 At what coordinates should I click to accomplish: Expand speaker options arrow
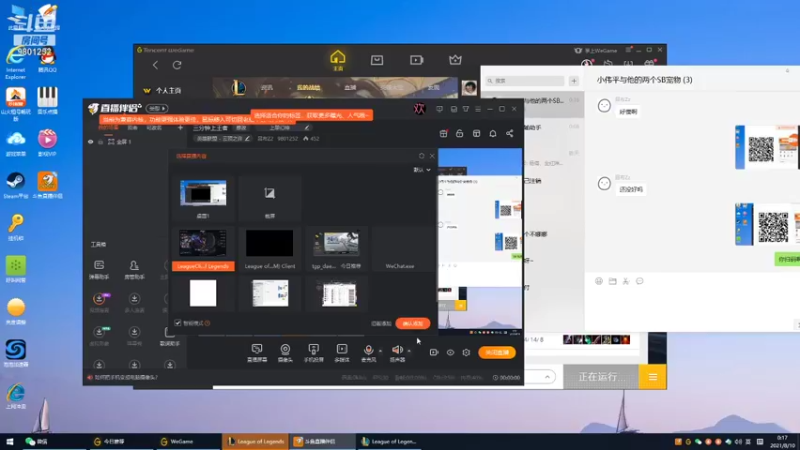pos(409,351)
